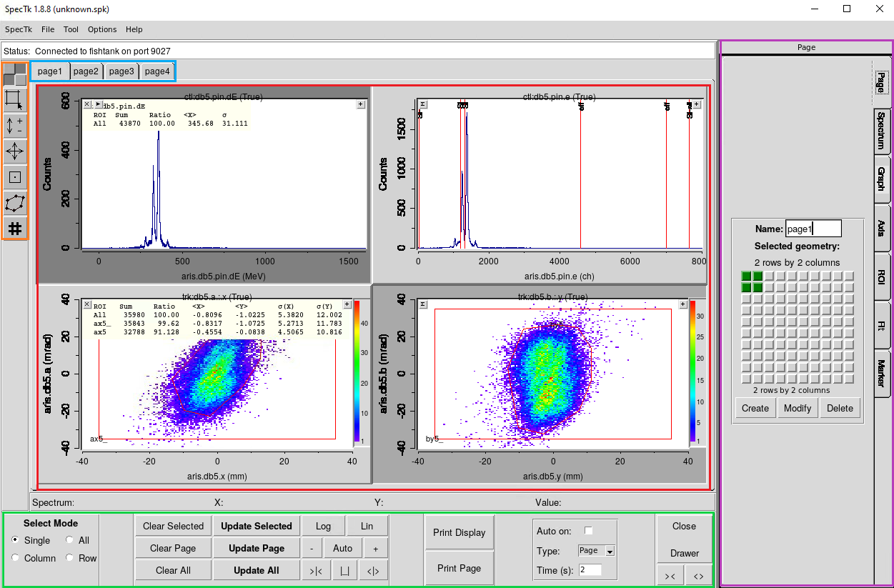Close stats box in db5.pin.dE plot
The width and height of the screenshot is (894, 588).
pos(86,104)
